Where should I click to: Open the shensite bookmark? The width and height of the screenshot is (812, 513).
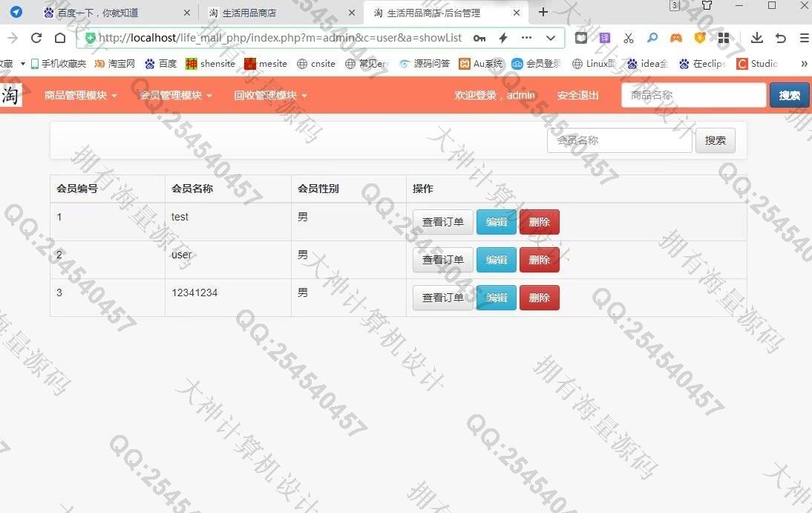210,64
